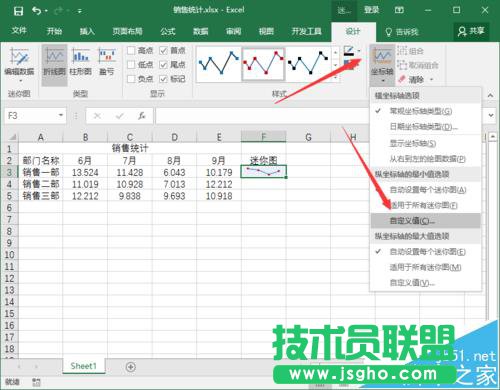Choose highlighted 自定义值(C) for minimum
Viewport: 500px width, 390px height.
(425, 221)
